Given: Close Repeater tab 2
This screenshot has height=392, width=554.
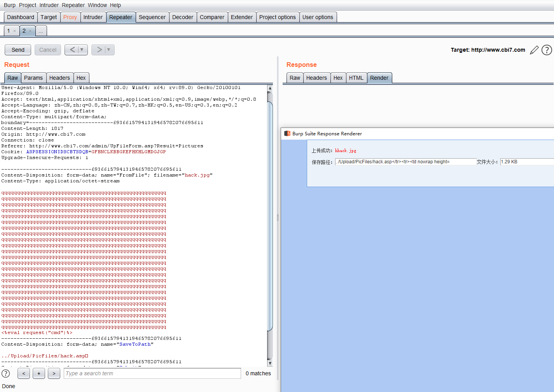Looking at the screenshot, I should coord(30,31).
